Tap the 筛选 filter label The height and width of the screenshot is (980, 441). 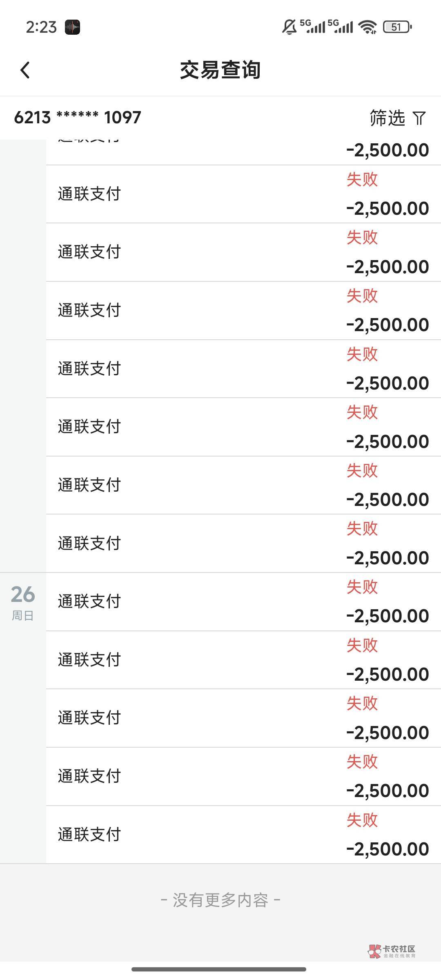[387, 118]
